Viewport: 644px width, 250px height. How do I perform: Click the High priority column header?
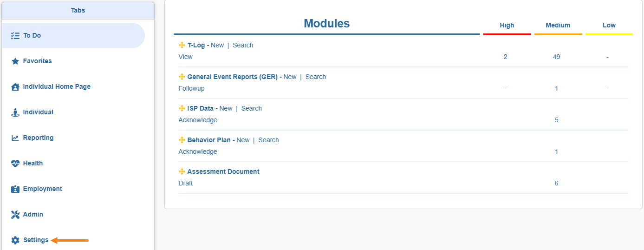coord(507,26)
